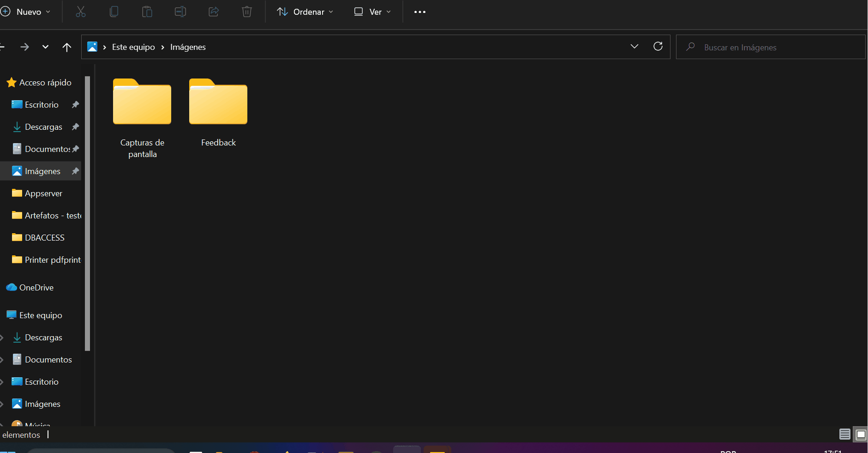
Task: Select Este equipo in navigation pane
Action: [x=35, y=315]
